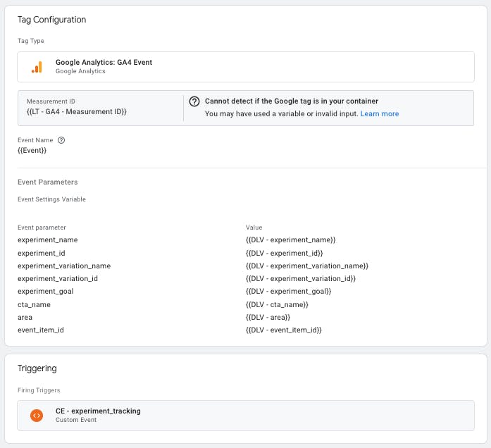Click the orange Custom Event trigger icon
This screenshot has width=491, height=448.
click(37, 416)
